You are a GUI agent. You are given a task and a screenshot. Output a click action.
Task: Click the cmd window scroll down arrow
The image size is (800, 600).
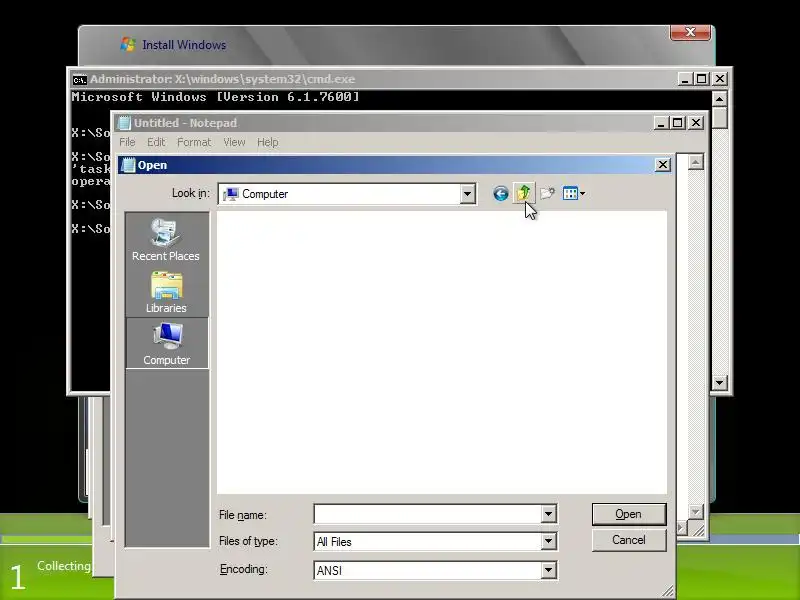(719, 383)
